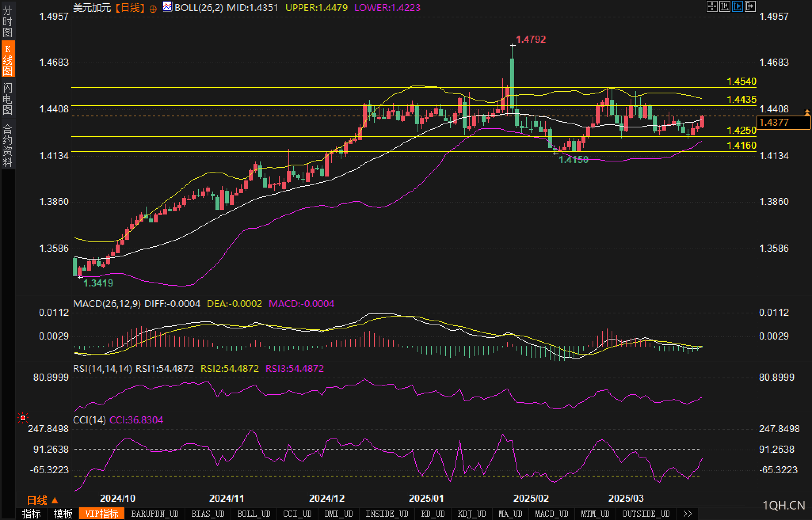Open the 日线 period selector at bottom left
812x520 pixels.
click(42, 501)
